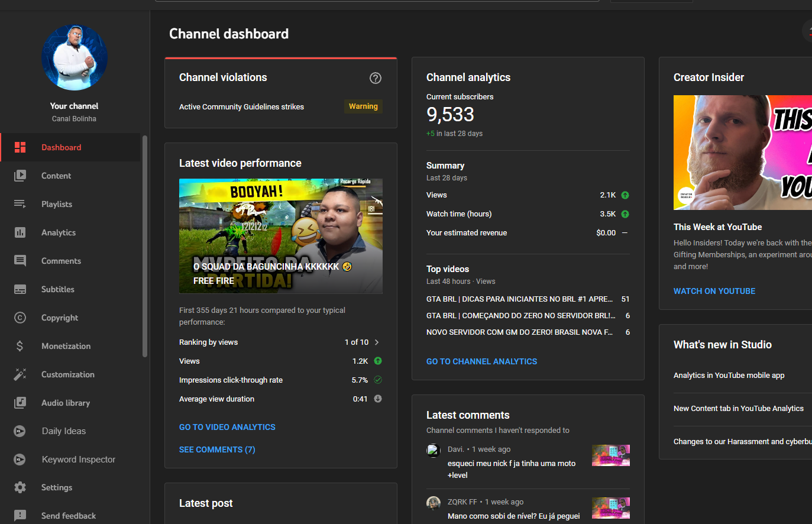Open the Customization menu item
Viewport: 812px width, 524px height.
click(x=70, y=374)
